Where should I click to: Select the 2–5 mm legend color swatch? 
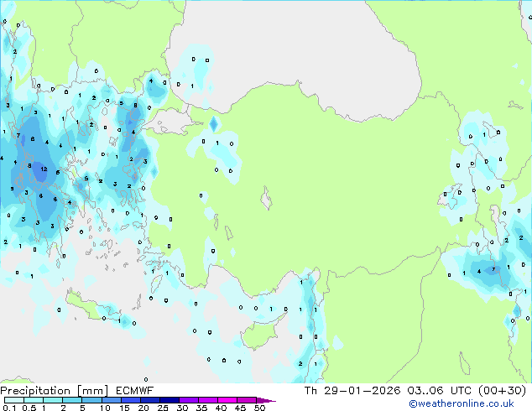pyautogui.click(x=72, y=400)
